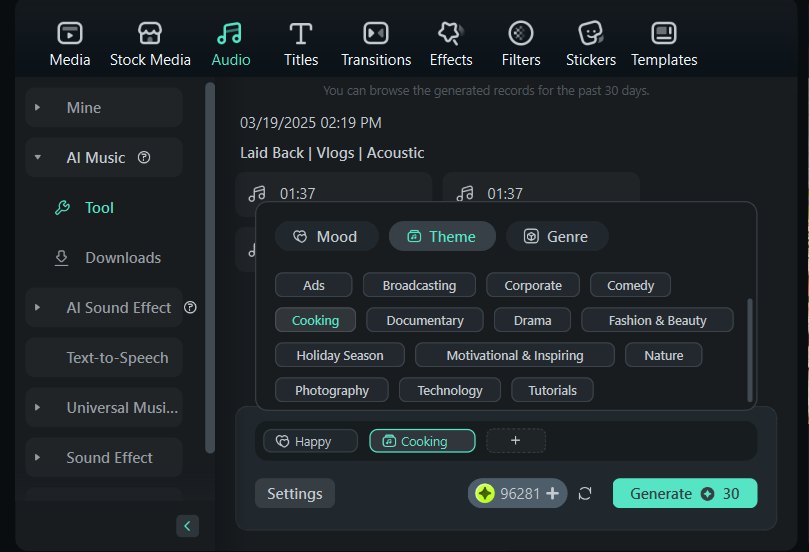This screenshot has height=552, width=809.
Task: Open the Filters tab icon
Action: point(521,34)
